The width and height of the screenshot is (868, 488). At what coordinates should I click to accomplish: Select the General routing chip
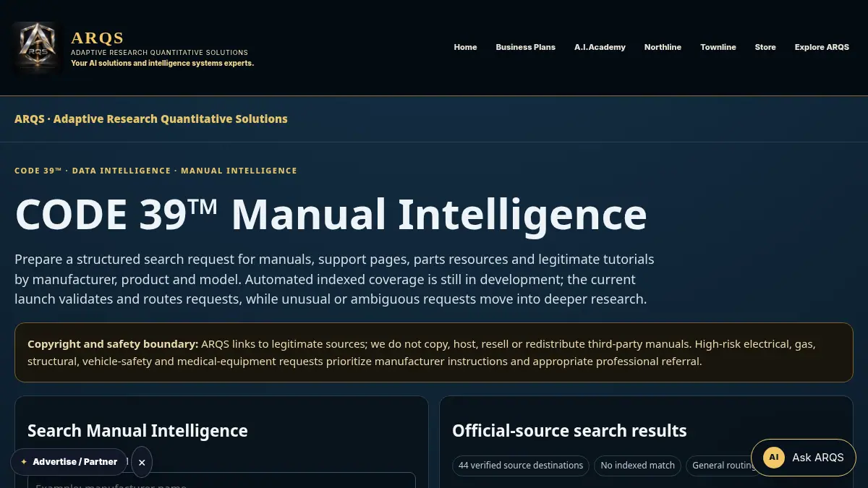[x=723, y=466]
